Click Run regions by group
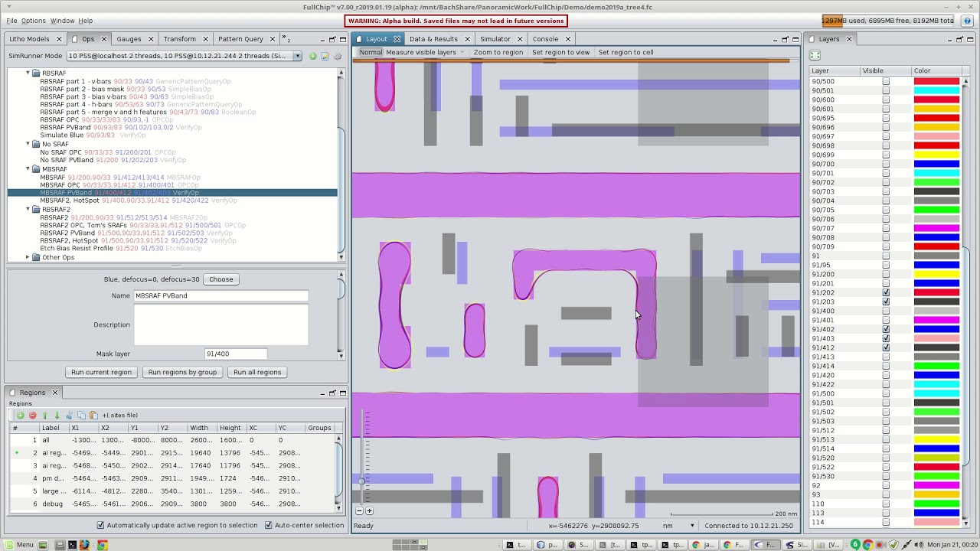 click(x=182, y=372)
